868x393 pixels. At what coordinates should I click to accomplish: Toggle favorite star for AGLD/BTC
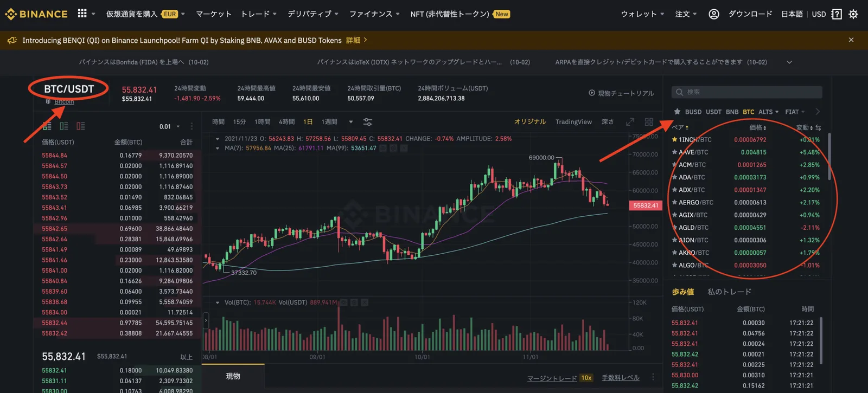pos(674,228)
